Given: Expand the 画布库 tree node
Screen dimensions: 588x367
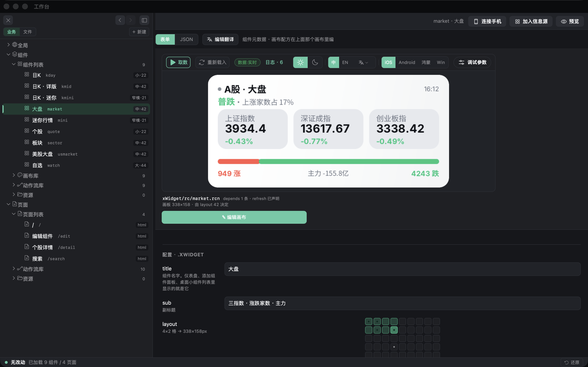Looking at the screenshot, I should point(14,175).
